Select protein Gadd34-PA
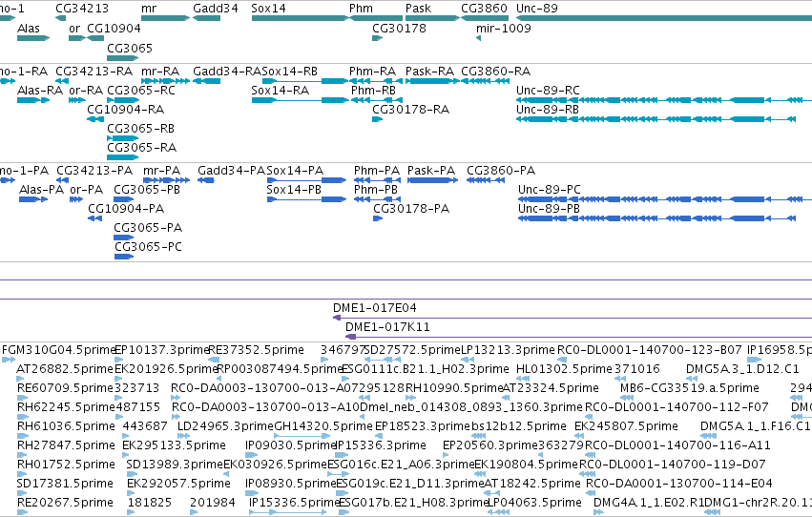 (x=205, y=180)
